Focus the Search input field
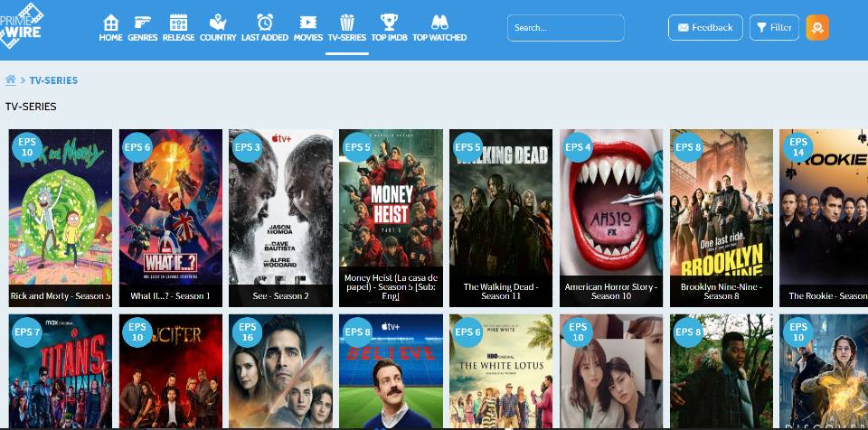Image resolution: width=868 pixels, height=430 pixels. tap(566, 28)
